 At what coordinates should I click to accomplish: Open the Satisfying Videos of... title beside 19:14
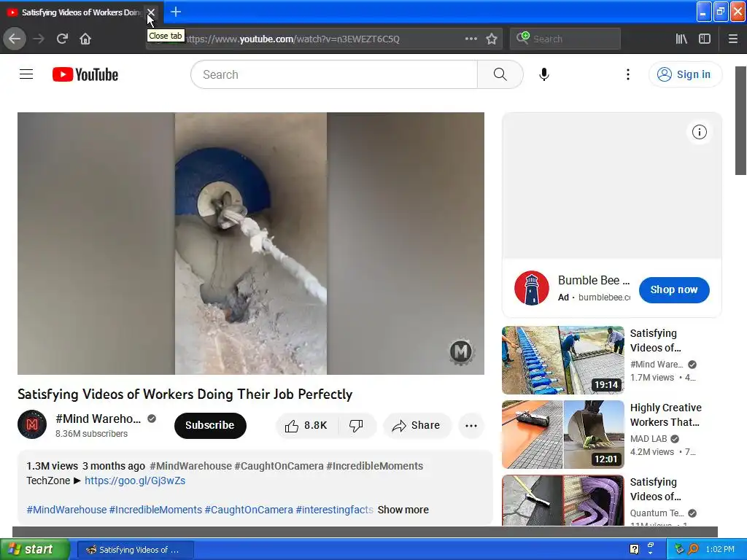pyautogui.click(x=656, y=341)
